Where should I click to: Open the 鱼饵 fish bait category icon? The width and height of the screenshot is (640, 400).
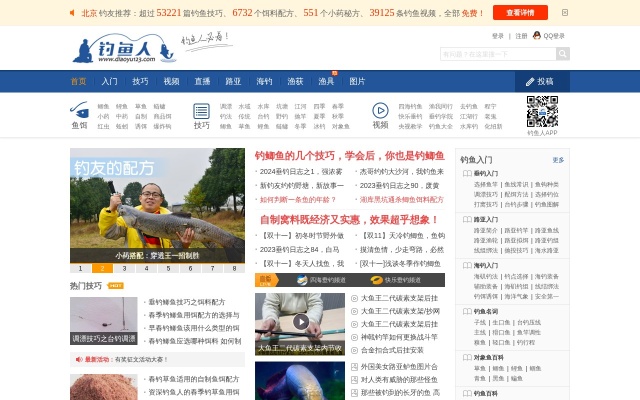pyautogui.click(x=79, y=111)
